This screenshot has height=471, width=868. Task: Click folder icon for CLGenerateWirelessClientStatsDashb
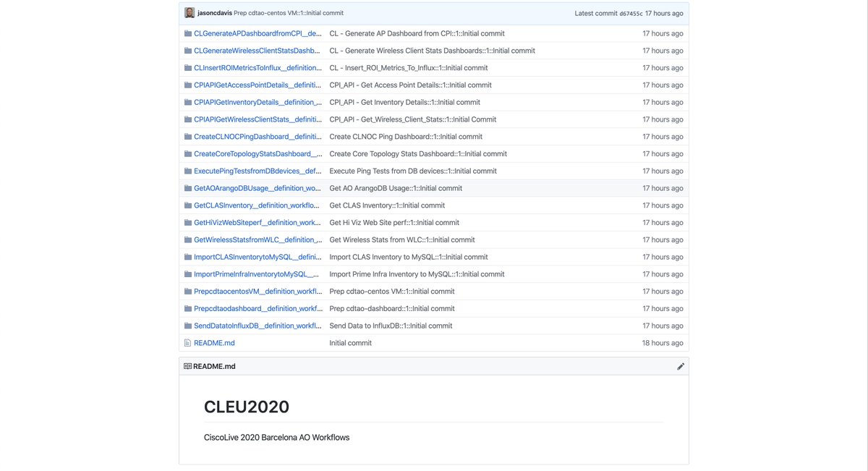(x=188, y=51)
